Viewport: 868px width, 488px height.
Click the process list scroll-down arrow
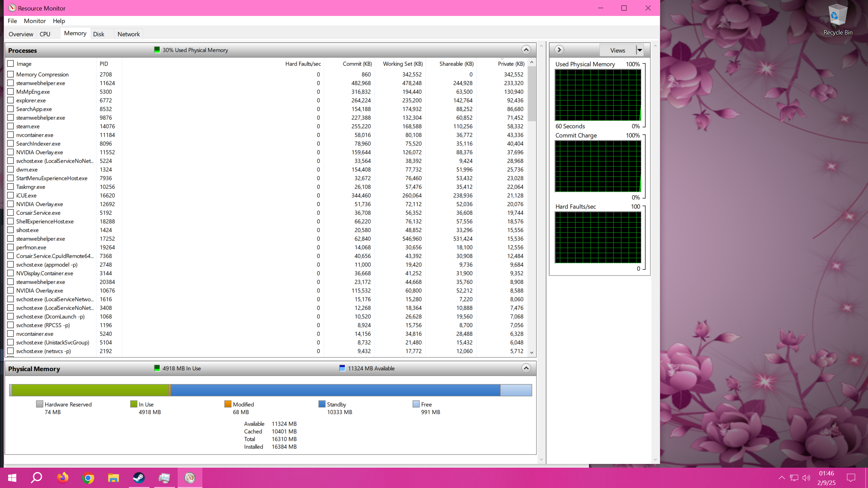[x=532, y=352]
